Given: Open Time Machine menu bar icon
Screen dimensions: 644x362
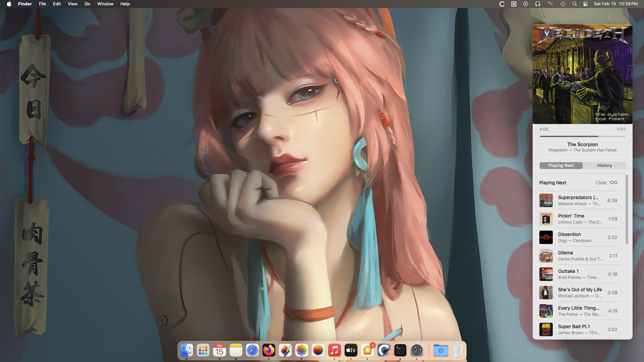Looking at the screenshot, I should [x=563, y=4].
